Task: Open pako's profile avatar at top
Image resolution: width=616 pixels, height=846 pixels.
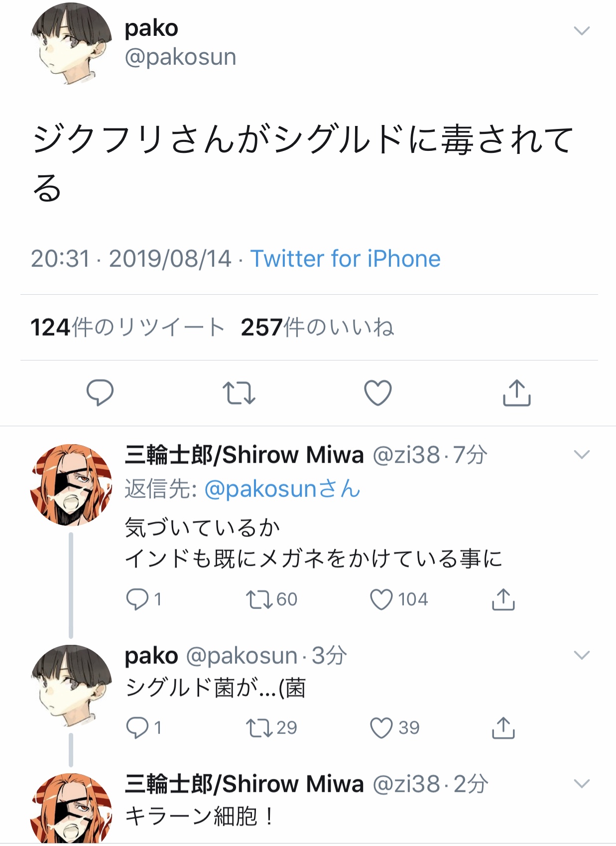Action: click(71, 44)
